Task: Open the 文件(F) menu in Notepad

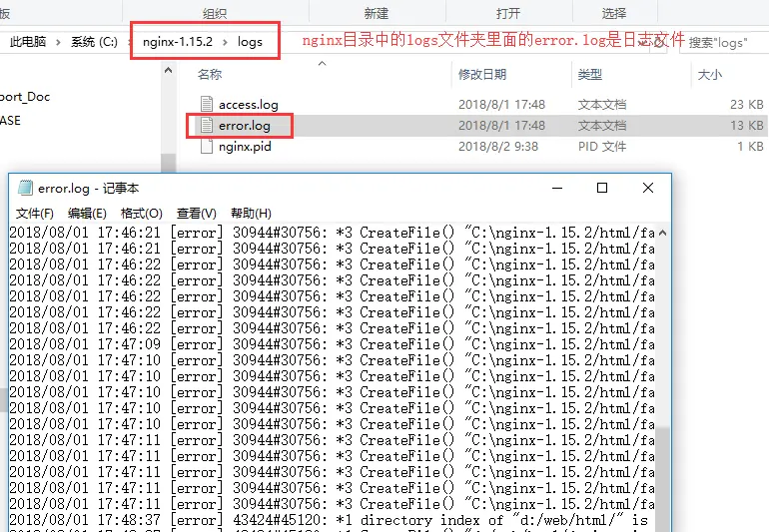Action: click(34, 214)
